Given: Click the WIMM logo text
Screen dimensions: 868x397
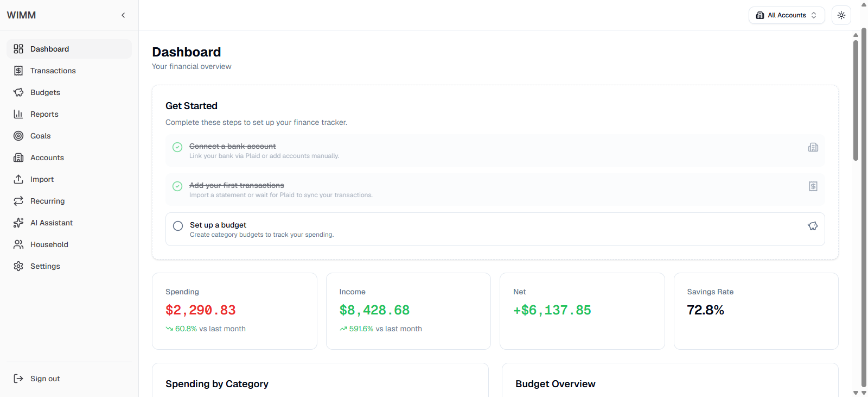Looking at the screenshot, I should 21,15.
